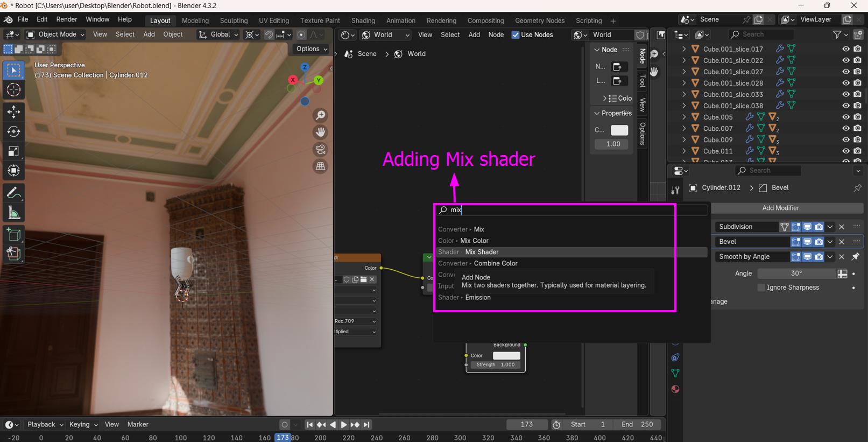Choose Emission shader from search results

tap(571, 297)
